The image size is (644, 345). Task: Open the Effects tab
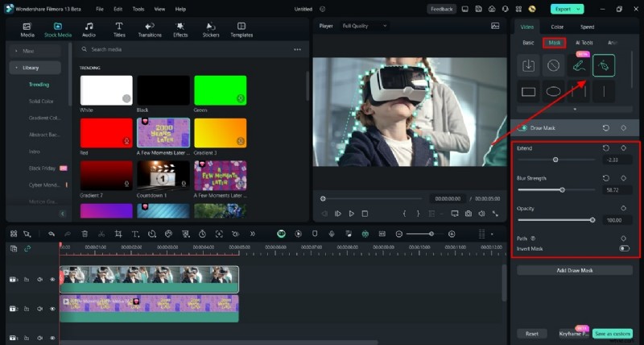coord(180,30)
